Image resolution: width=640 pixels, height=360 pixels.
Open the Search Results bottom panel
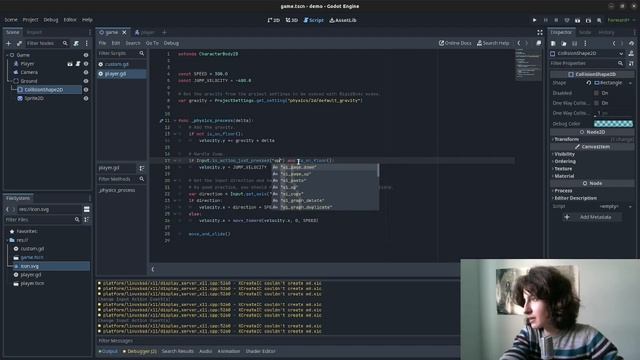point(178,351)
